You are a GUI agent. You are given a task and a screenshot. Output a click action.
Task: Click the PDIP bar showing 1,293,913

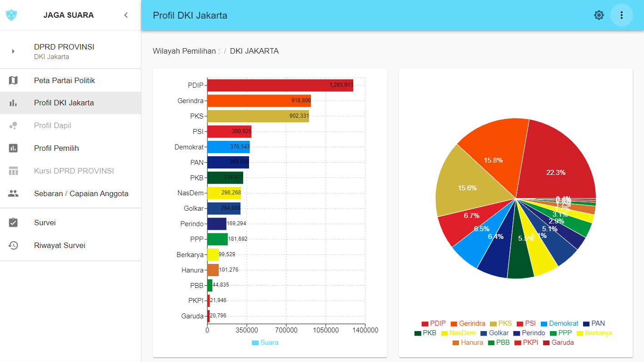pyautogui.click(x=280, y=85)
